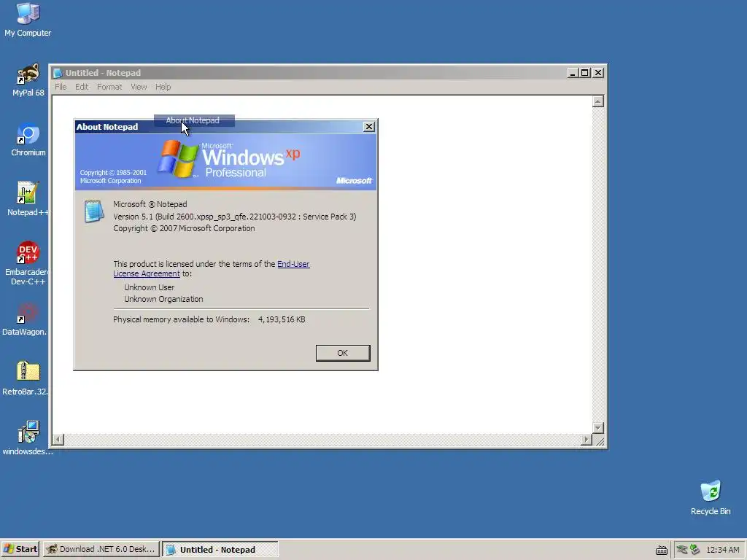Click the second tray icon beside clock
The image size is (747, 560).
pyautogui.click(x=694, y=550)
